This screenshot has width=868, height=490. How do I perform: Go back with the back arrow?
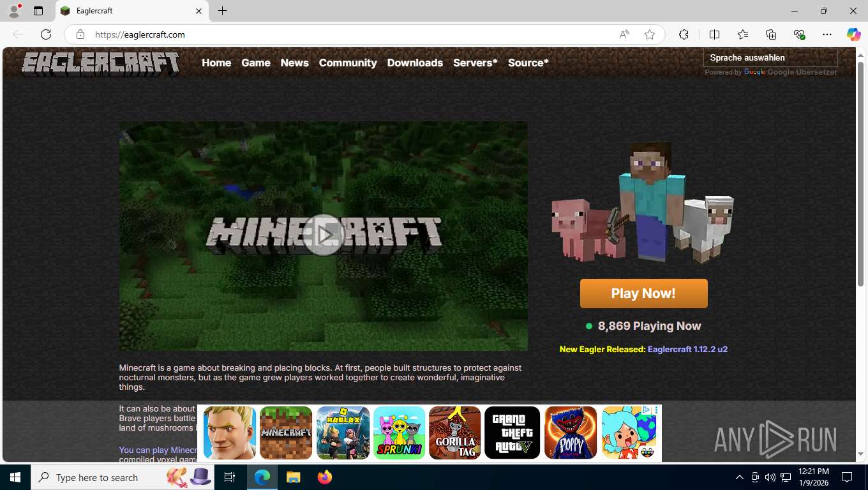pos(18,34)
